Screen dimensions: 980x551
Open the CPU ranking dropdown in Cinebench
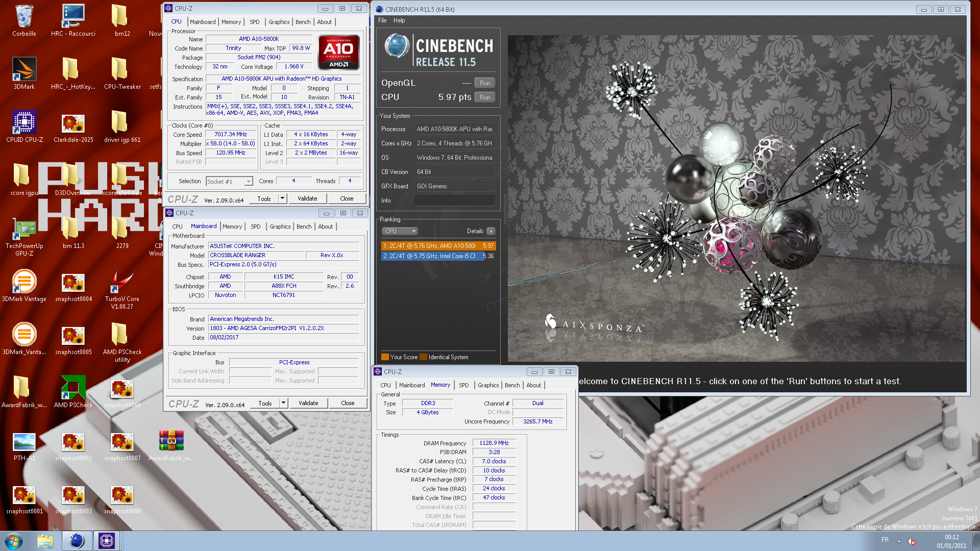pyautogui.click(x=400, y=231)
